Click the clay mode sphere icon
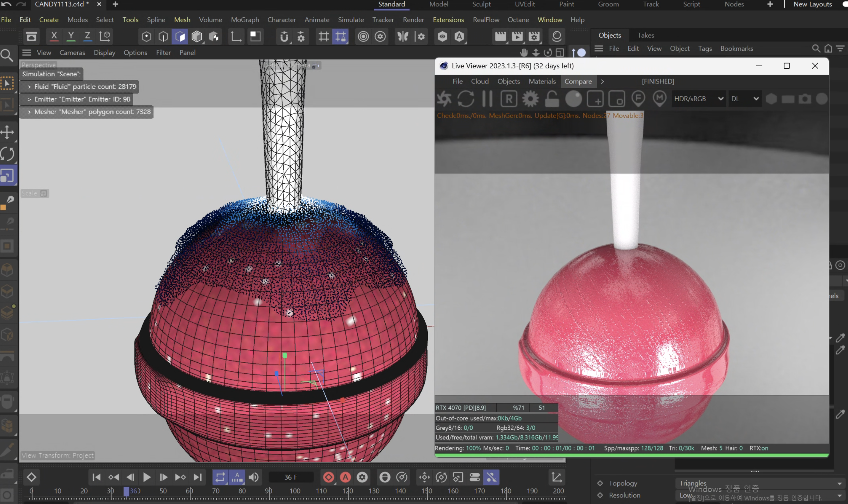The width and height of the screenshot is (848, 504). click(x=574, y=99)
